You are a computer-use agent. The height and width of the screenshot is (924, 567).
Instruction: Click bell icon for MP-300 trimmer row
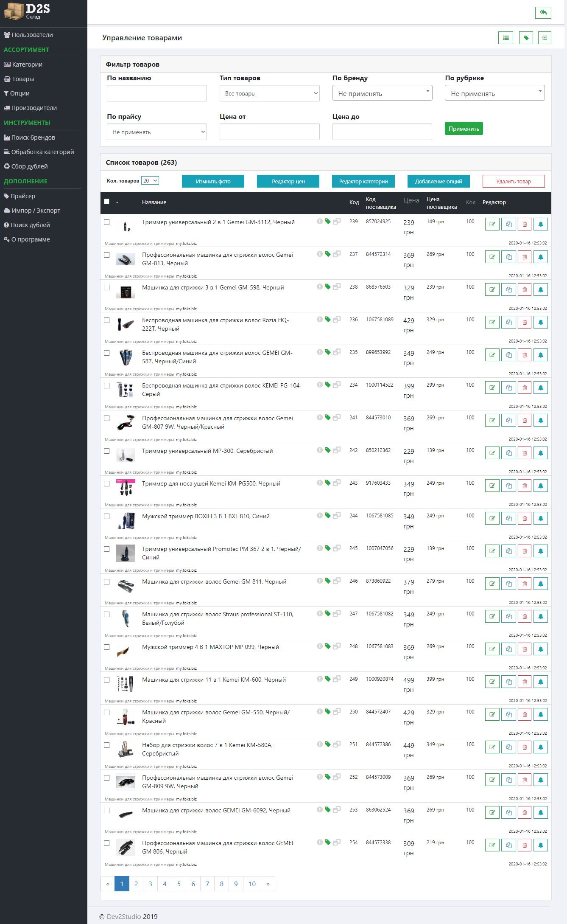pos(541,453)
